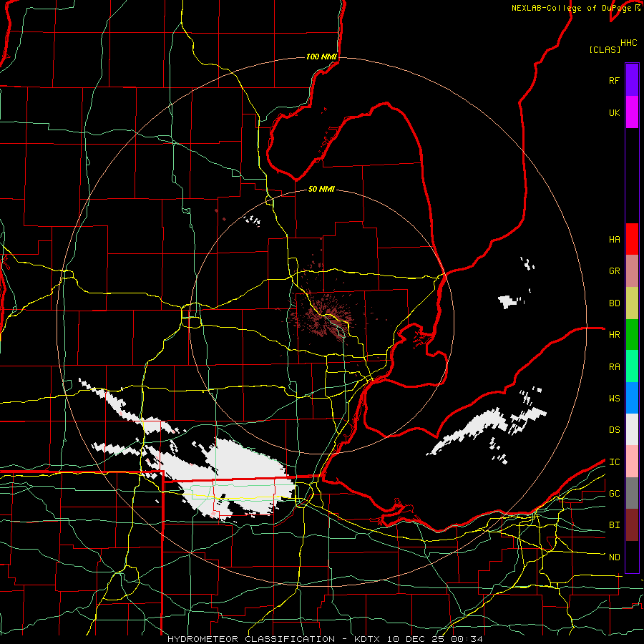Viewport: 644px width, 644px height.
Task: Click the RA light green swatch
Action: (x=632, y=366)
